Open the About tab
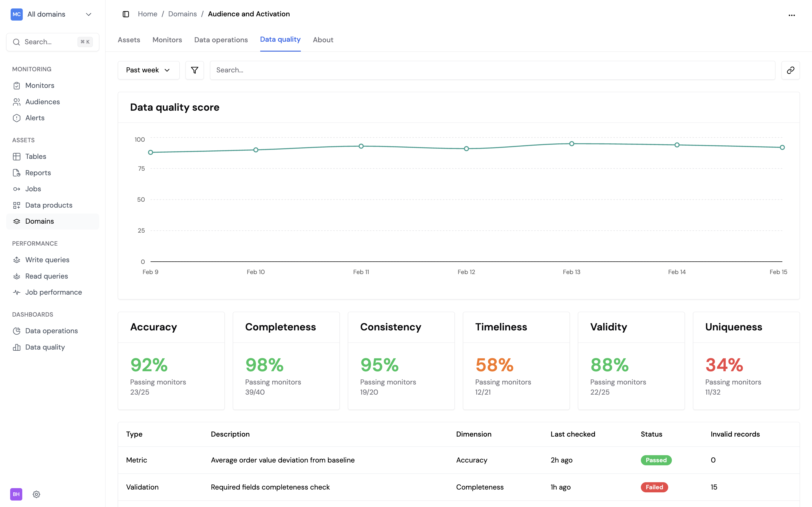This screenshot has height=507, width=812. pyautogui.click(x=323, y=40)
